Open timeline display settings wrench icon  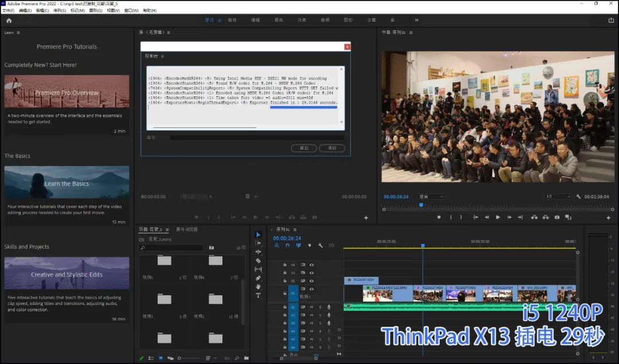(320, 245)
